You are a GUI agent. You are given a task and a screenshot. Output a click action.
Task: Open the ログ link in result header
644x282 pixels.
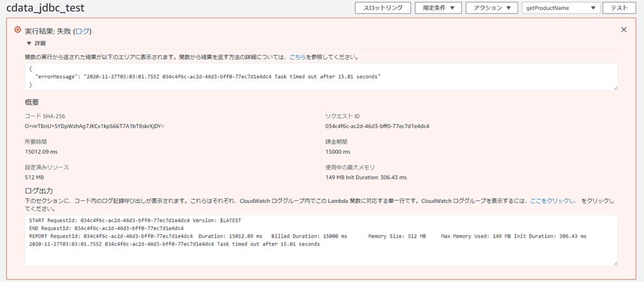[82, 32]
